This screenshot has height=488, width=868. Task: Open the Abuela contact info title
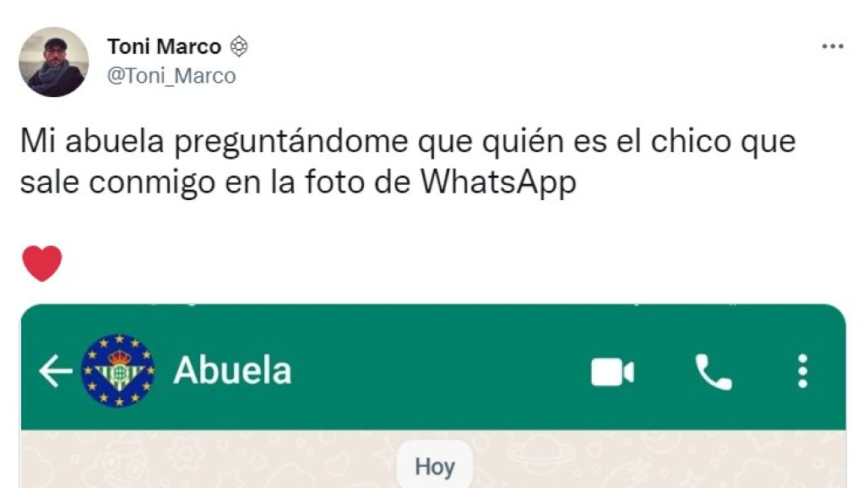tap(232, 370)
